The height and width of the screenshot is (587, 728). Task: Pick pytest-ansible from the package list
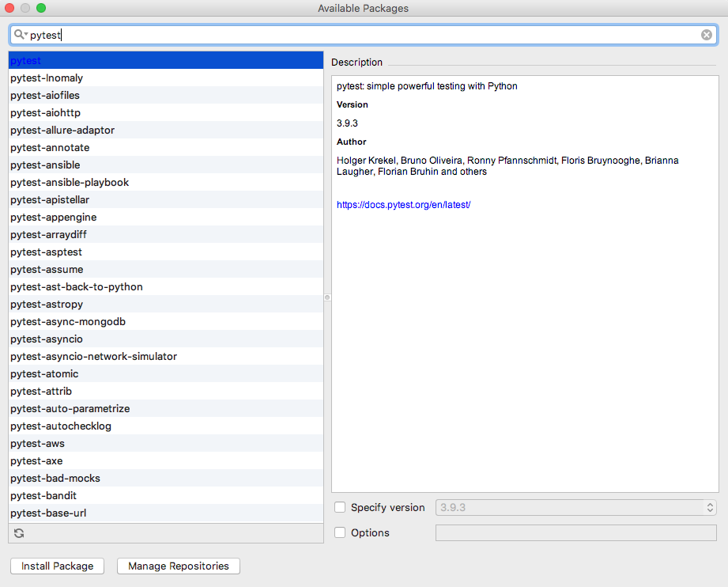[x=166, y=165]
